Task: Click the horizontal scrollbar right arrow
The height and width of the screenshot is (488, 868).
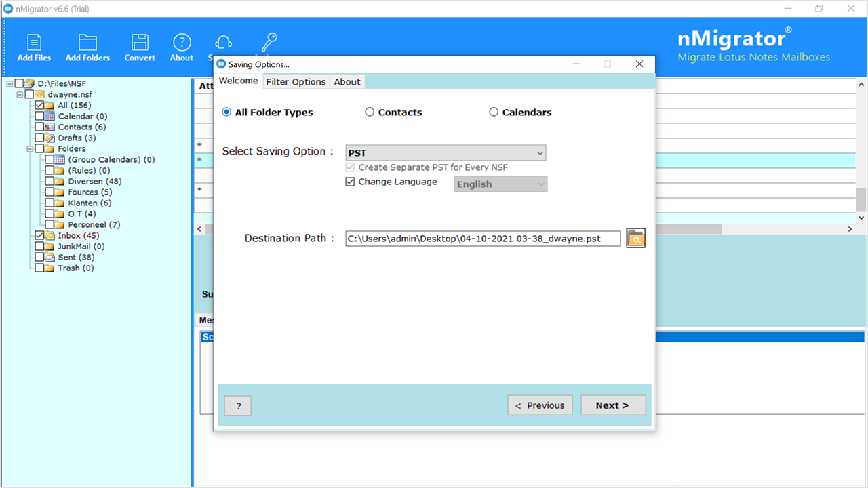Action: (x=850, y=229)
